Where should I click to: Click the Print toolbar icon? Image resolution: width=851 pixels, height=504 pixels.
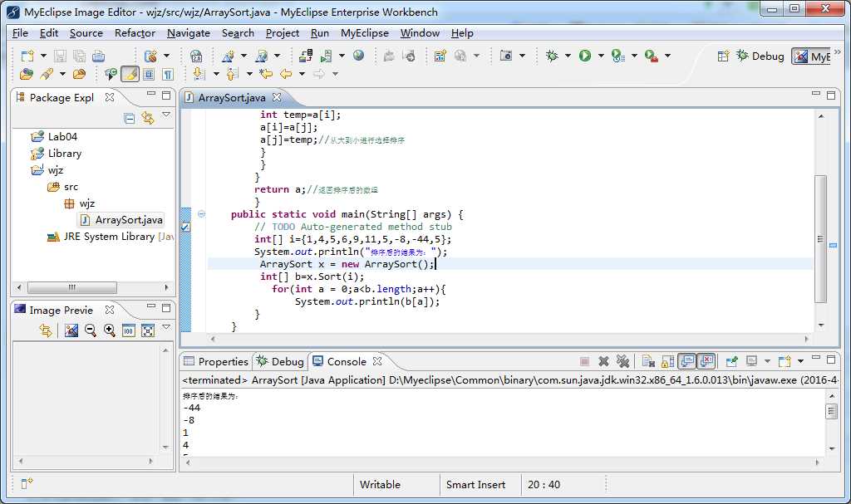point(98,56)
